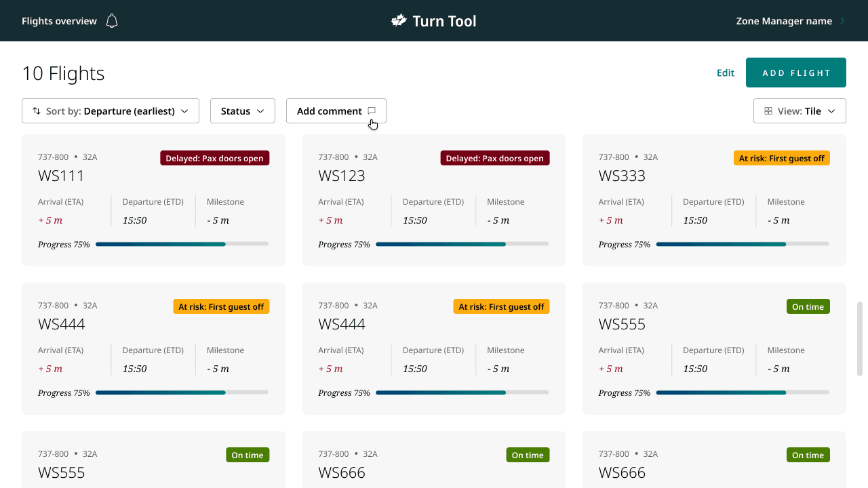Expand the View: Tile dropdown chevron
Screen dimensions: 868x488
tap(831, 111)
